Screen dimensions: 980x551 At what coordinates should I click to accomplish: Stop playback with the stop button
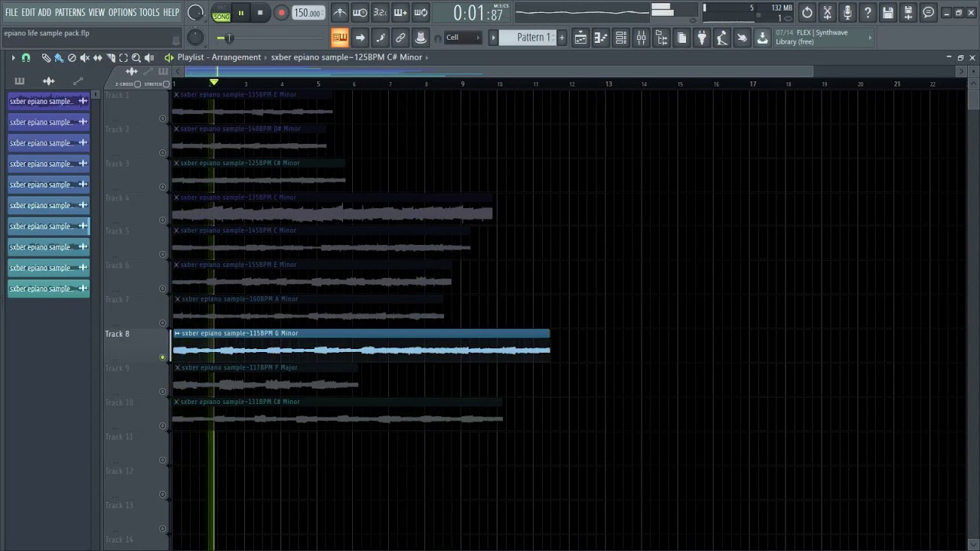point(260,13)
